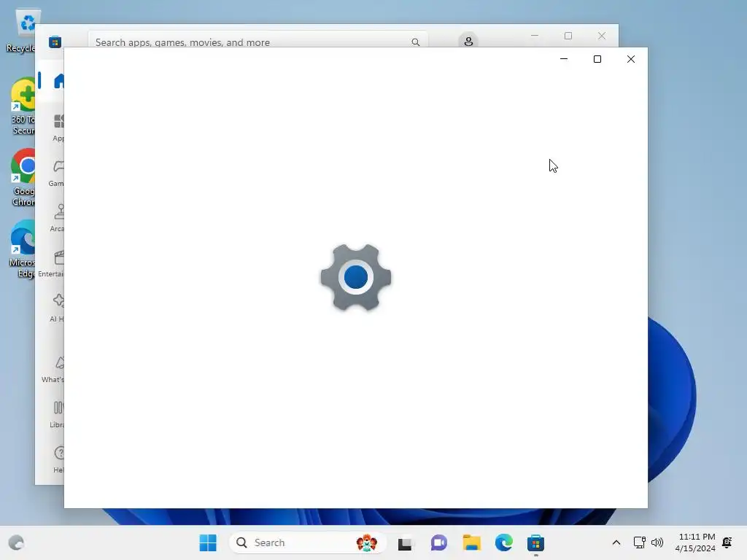Screen dimensions: 747x560
Task: Launch Microsoft Edge from taskbar
Action: click(x=503, y=542)
